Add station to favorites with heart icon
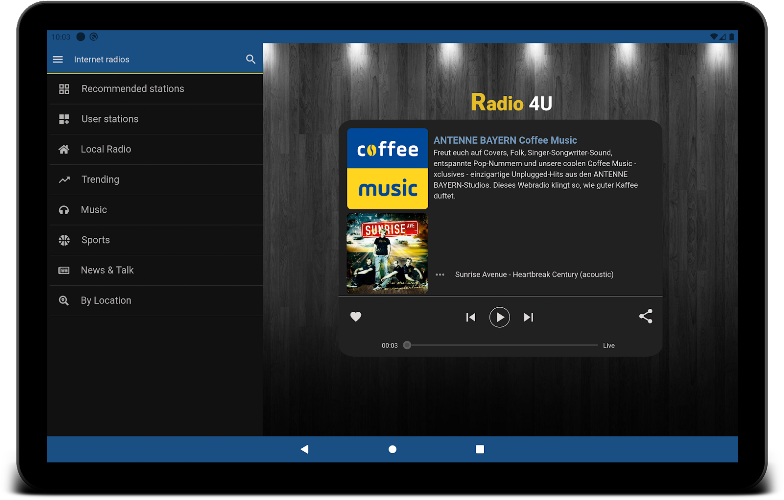 tap(355, 317)
